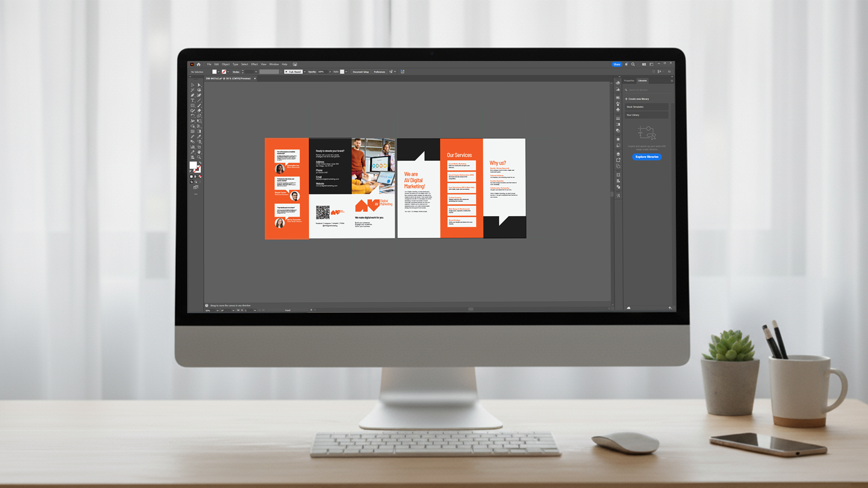868x488 pixels.
Task: Click the Document Setup button
Action: click(361, 72)
